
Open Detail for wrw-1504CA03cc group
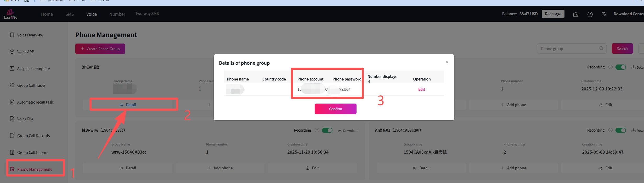point(128,168)
